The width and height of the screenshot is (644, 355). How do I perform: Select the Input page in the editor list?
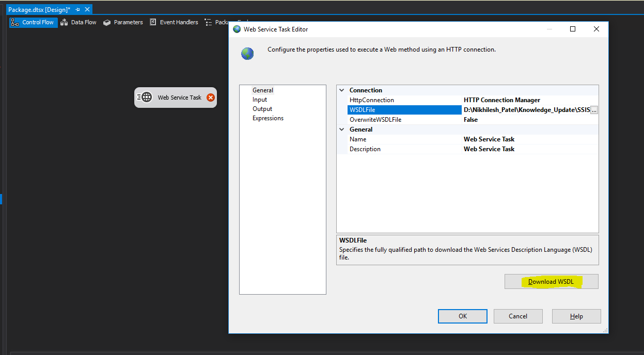coord(260,100)
